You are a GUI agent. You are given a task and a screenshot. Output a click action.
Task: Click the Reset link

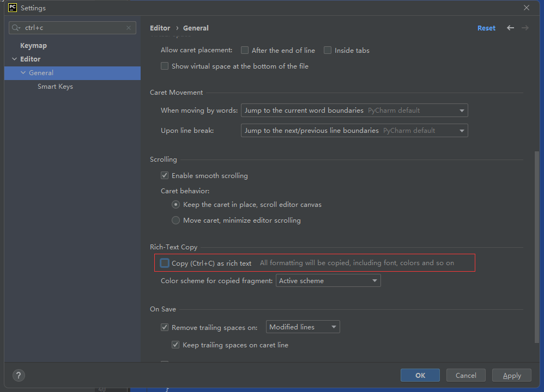[486, 28]
